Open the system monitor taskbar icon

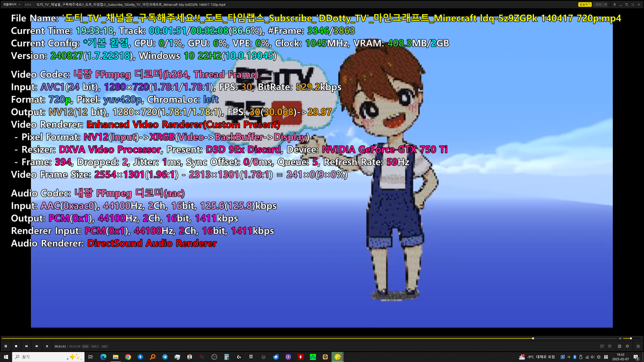point(177,357)
